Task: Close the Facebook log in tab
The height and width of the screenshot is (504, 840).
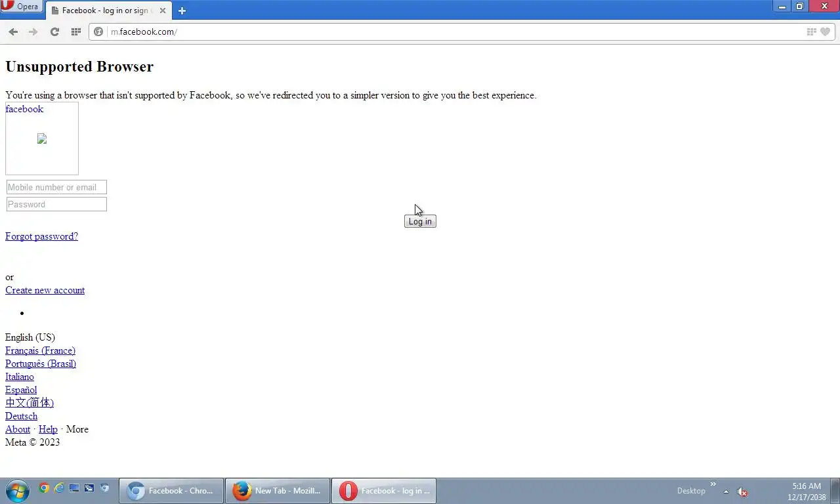Action: click(163, 10)
